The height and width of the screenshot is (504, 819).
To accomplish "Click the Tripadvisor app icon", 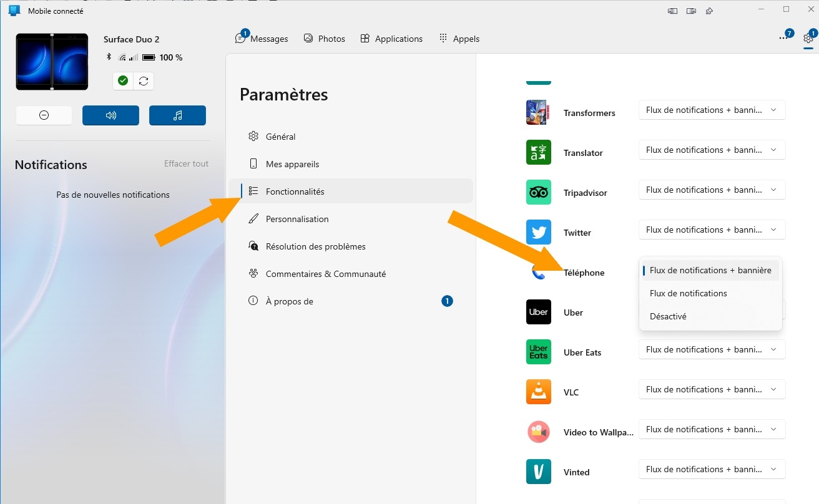I will click(538, 193).
